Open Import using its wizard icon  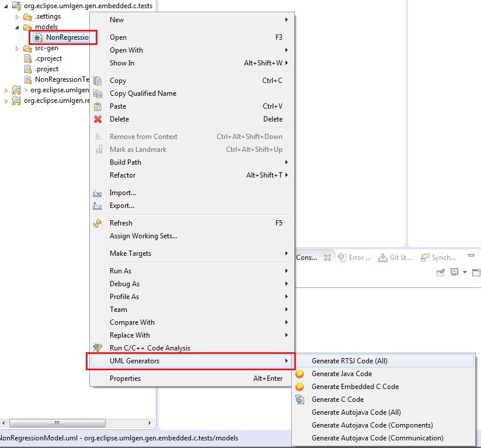(99, 193)
